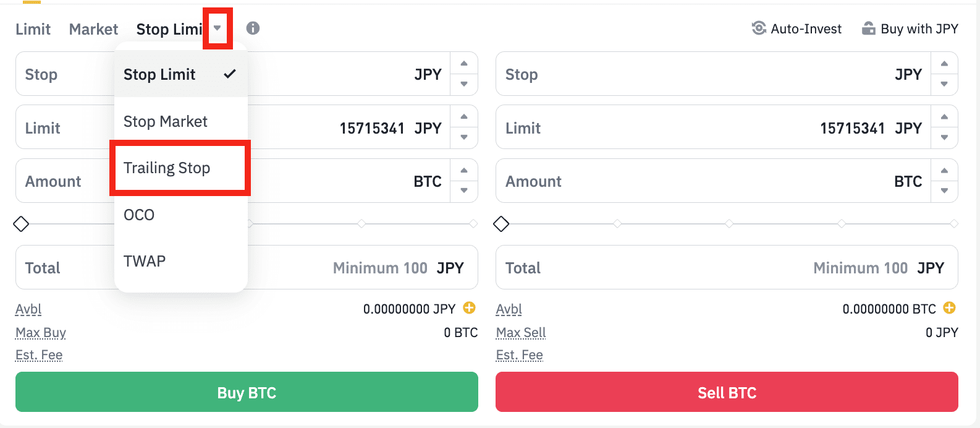Click the Auto-Invest icon
The width and height of the screenshot is (980, 428).
click(x=758, y=28)
